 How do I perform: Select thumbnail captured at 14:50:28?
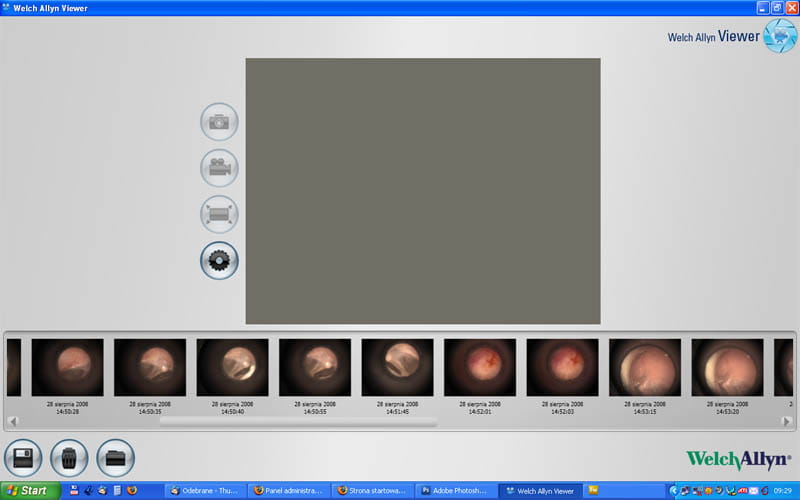68,367
